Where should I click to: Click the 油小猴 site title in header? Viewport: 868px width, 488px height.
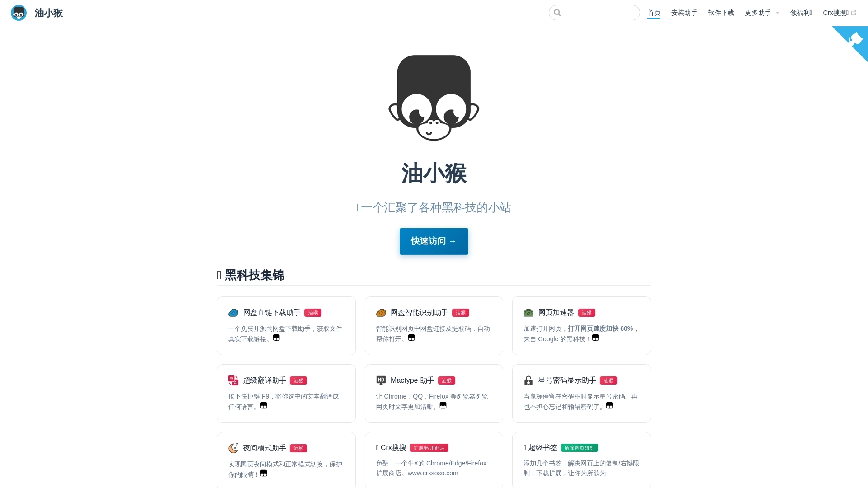[x=49, y=13]
